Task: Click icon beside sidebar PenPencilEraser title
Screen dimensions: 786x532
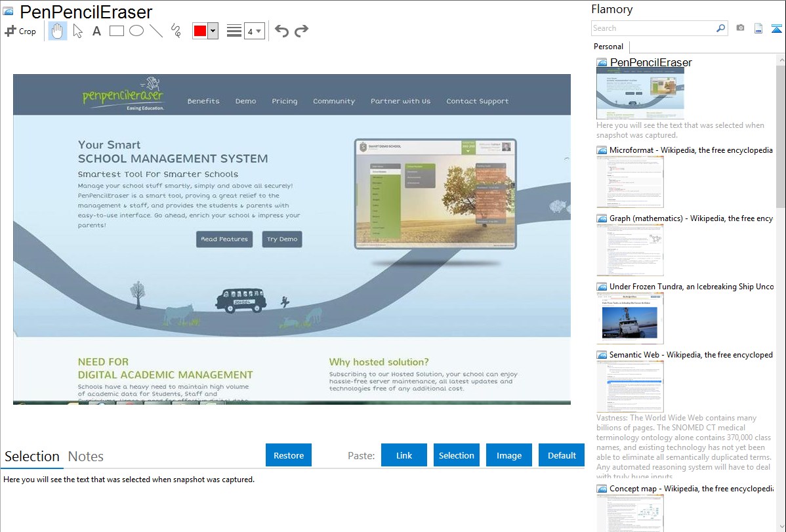Action: [x=602, y=62]
